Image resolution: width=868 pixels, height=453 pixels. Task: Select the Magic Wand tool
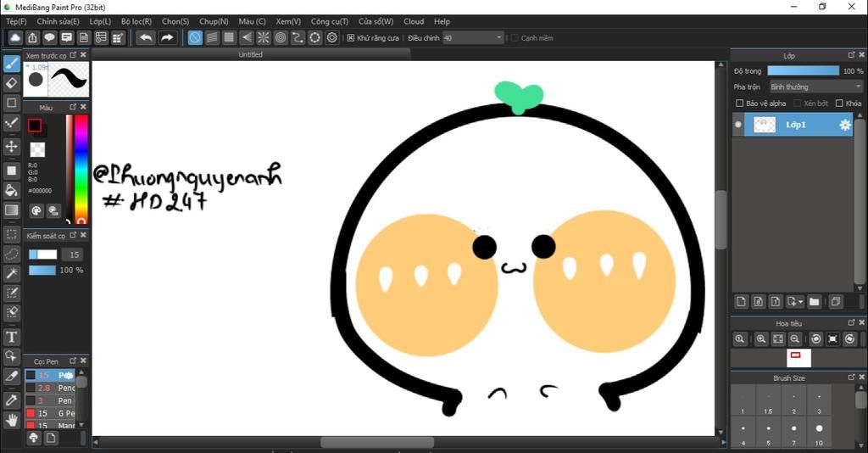tap(12, 273)
